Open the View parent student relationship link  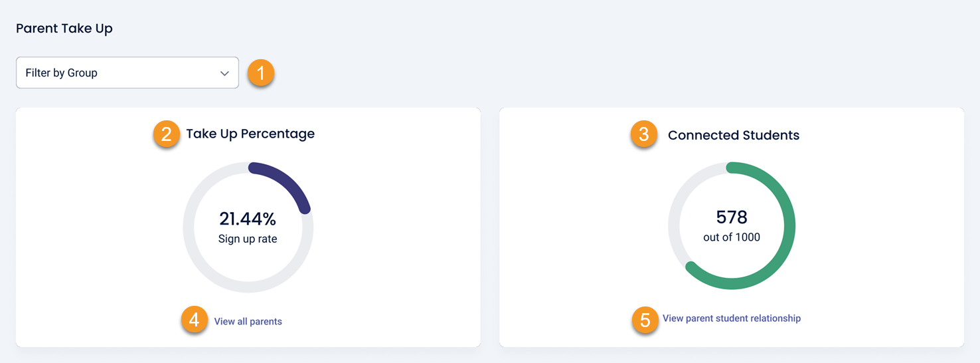pyautogui.click(x=731, y=318)
